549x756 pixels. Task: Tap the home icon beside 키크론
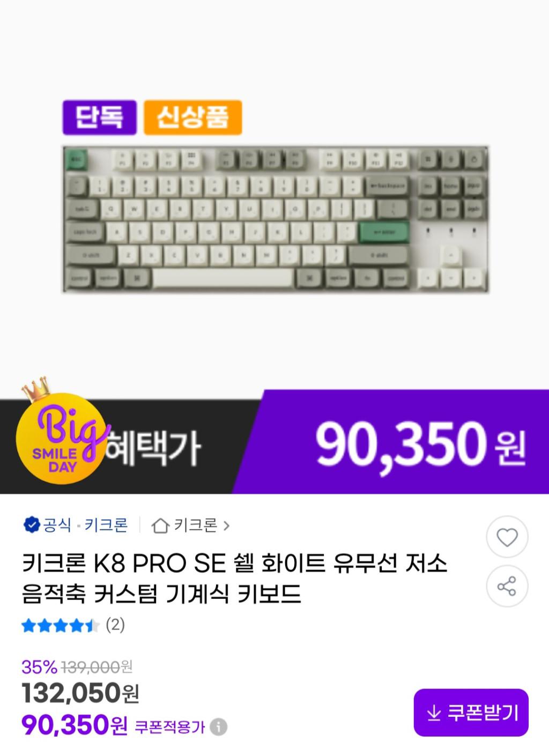pos(160,525)
